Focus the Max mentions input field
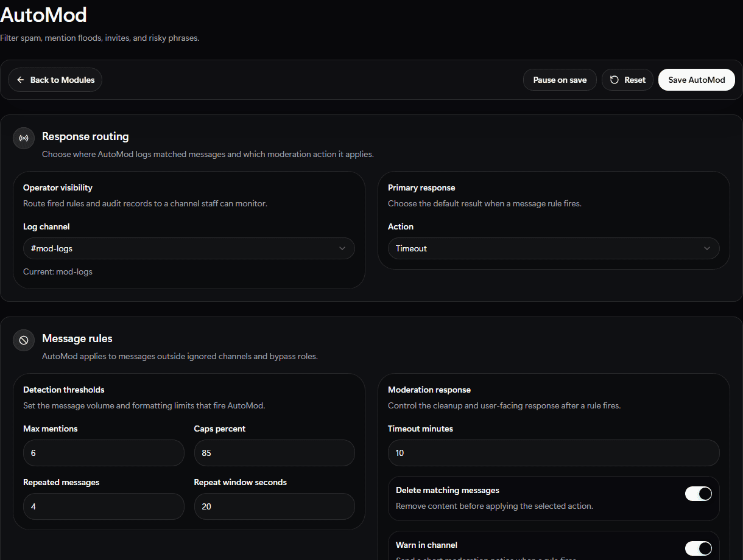The width and height of the screenshot is (743, 560). (104, 453)
